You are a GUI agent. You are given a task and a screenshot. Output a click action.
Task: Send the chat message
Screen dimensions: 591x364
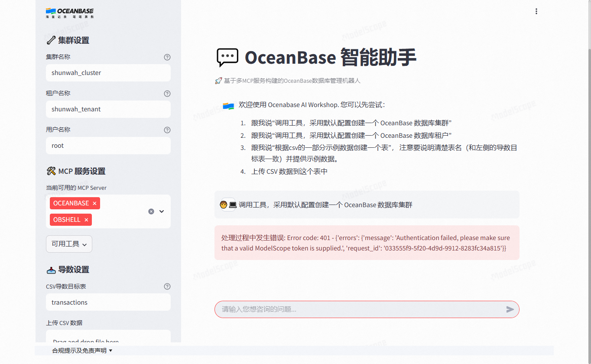[x=510, y=309]
